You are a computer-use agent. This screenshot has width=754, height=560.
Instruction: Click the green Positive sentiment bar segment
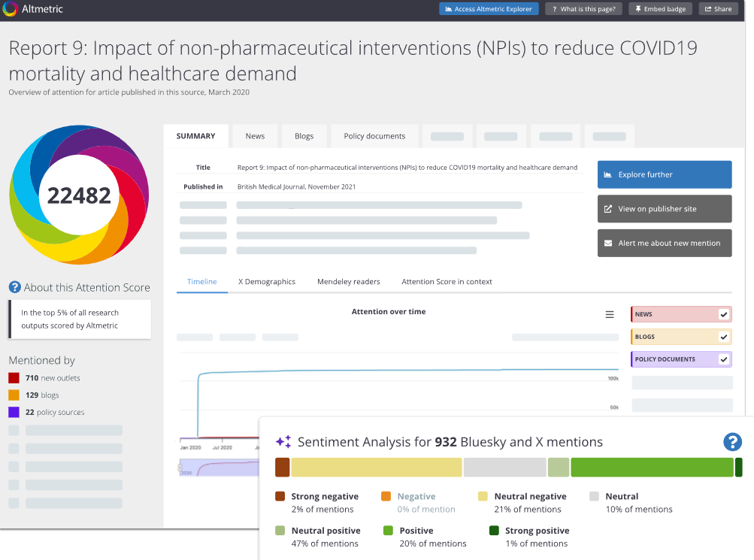[x=652, y=468]
